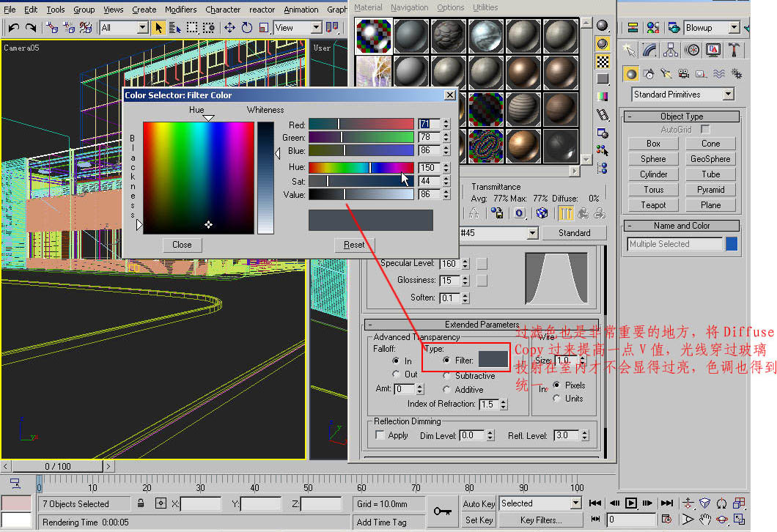The height and width of the screenshot is (532, 777).
Task: Open the File menu
Action: pos(10,10)
